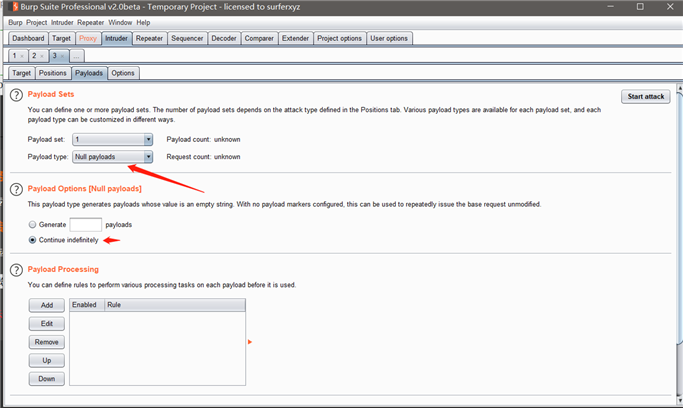Switch to the User options tab
The image size is (683, 408).
click(x=389, y=38)
